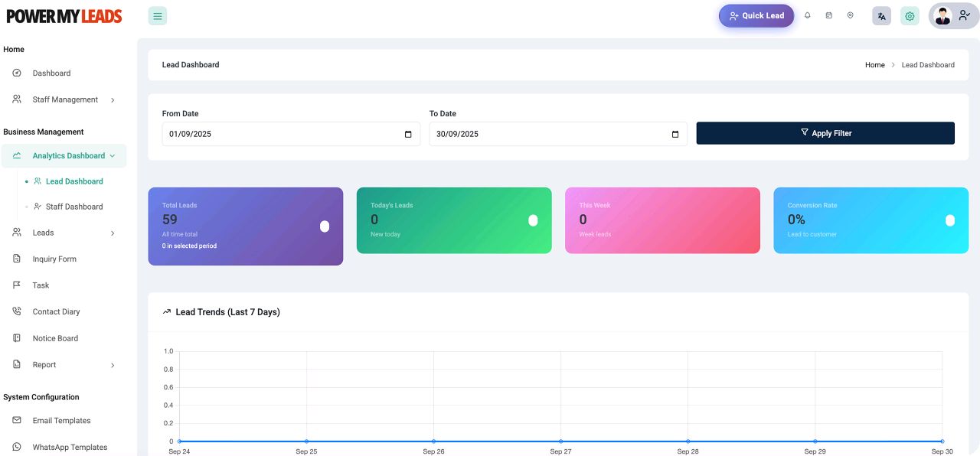Open the calendar icon in header
This screenshot has width=980, height=456.
[828, 15]
